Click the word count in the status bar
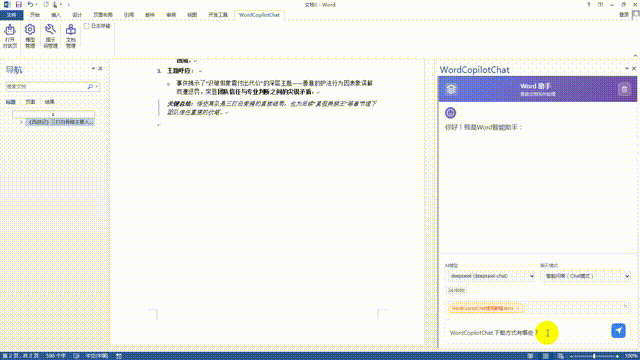640x360 pixels. [56, 356]
